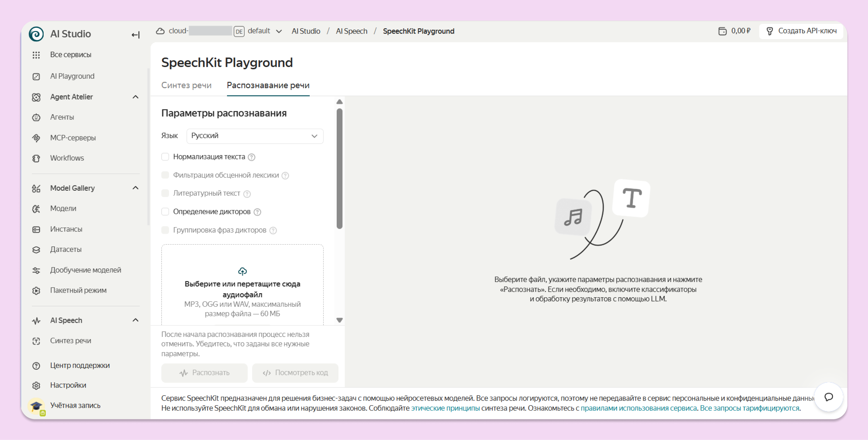This screenshot has height=440, width=868.
Task: Click the Синтез речи sidebar icon
Action: [x=36, y=341]
